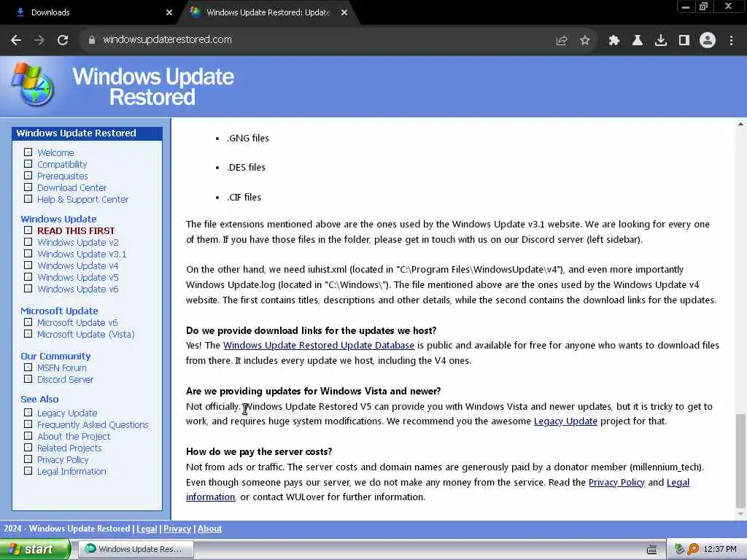747x560 pixels.
Task: Toggle the browser side panel icon
Action: (684, 41)
